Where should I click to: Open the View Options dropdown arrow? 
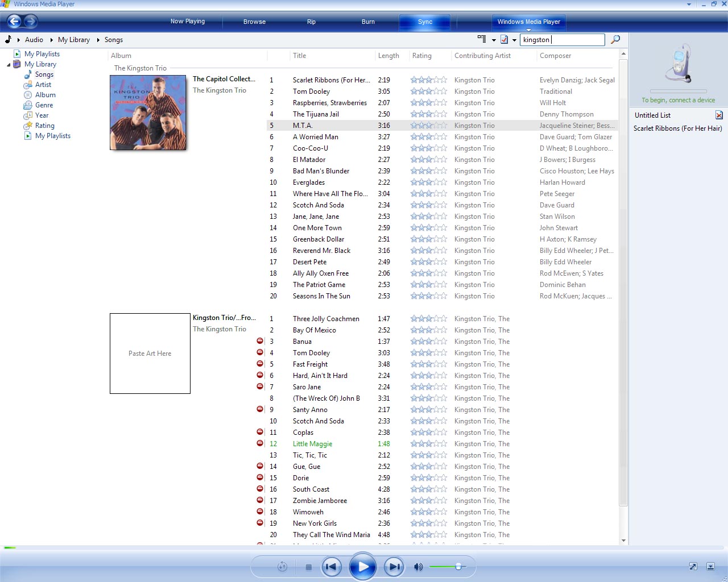[x=514, y=40]
